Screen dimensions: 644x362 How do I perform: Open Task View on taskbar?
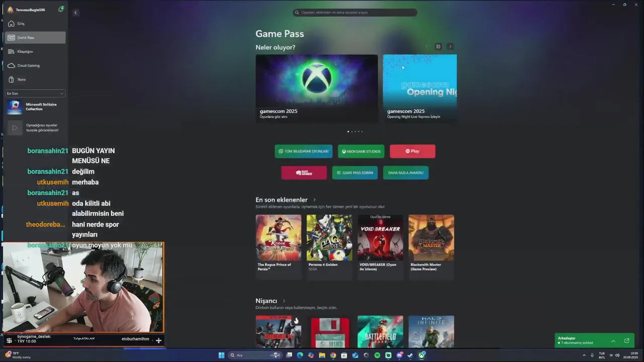pos(289,355)
